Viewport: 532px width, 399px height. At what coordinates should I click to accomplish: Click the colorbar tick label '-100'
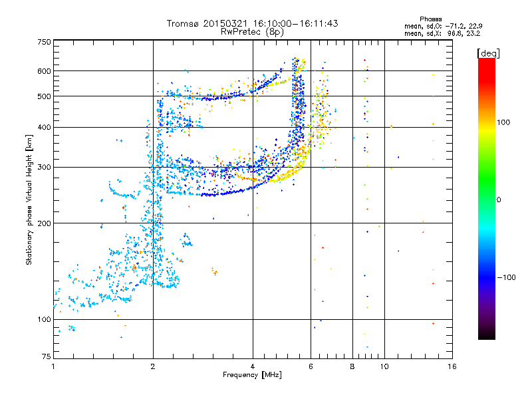point(506,277)
